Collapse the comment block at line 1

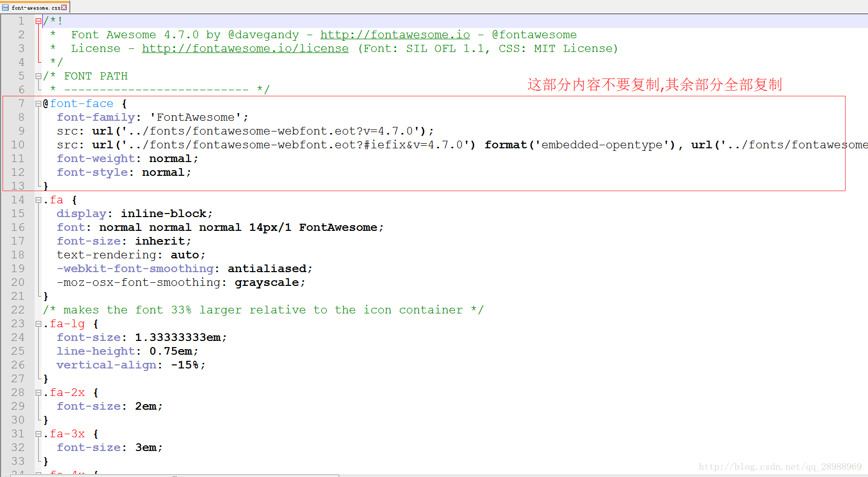point(38,21)
